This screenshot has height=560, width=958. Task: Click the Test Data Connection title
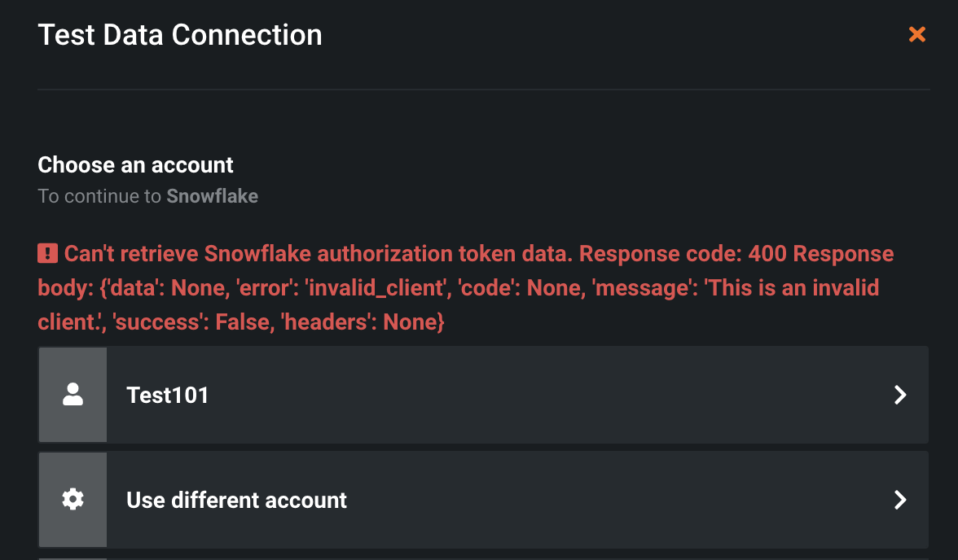180,35
